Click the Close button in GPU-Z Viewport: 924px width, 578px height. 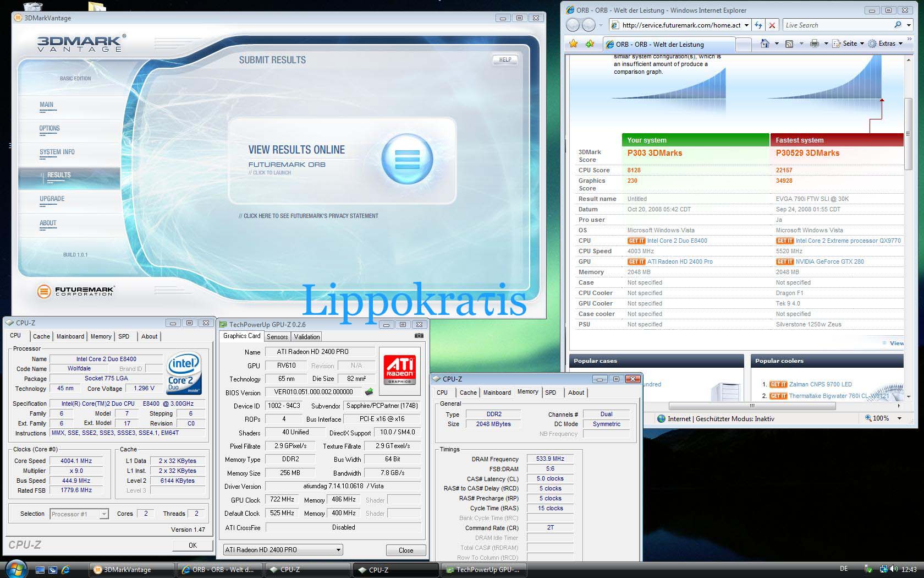pyautogui.click(x=406, y=550)
